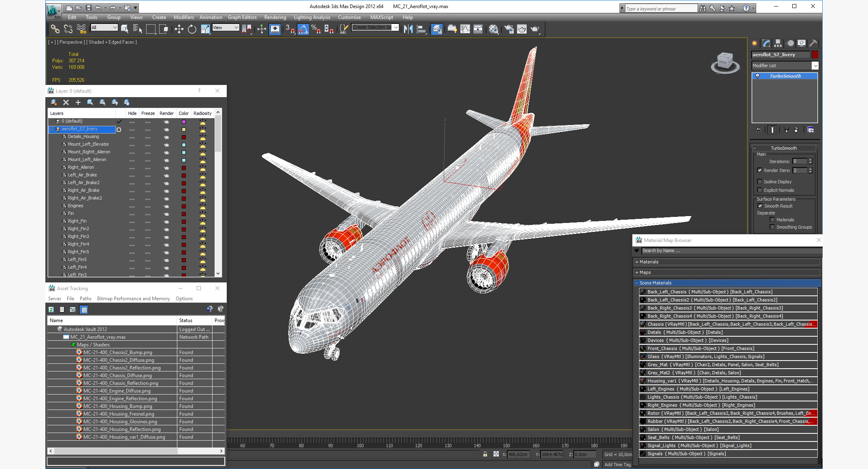The image size is (868, 469).
Task: Open the Modifier List dropdown
Action: 815,66
